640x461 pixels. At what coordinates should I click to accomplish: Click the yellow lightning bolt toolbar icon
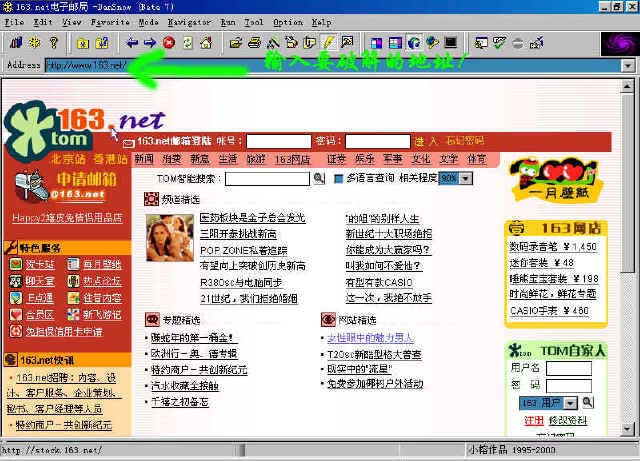[x=328, y=42]
